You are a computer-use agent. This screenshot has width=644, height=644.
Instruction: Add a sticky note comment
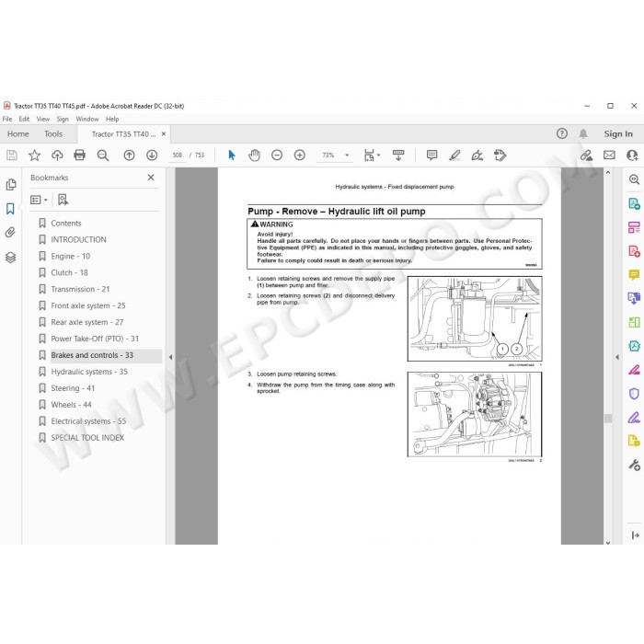431,155
